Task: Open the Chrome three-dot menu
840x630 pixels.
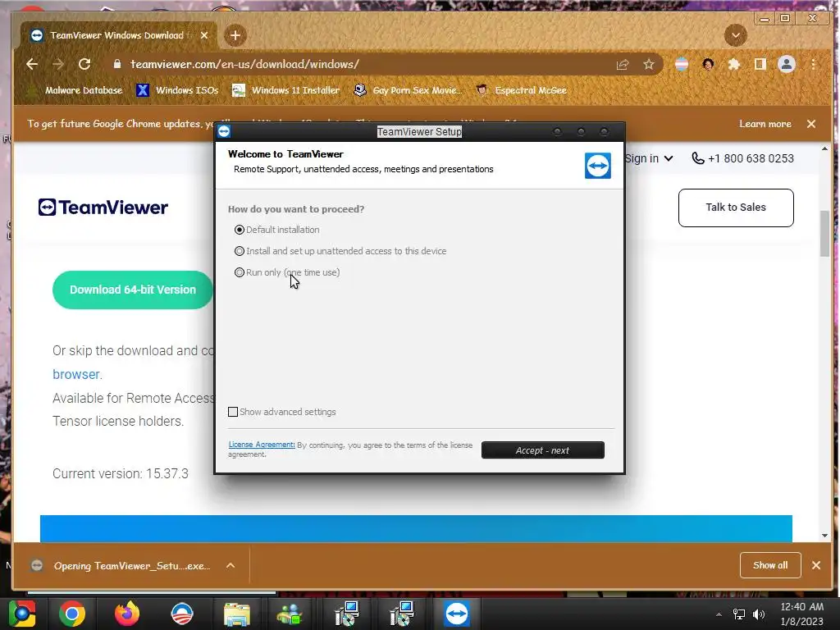Action: (x=813, y=65)
